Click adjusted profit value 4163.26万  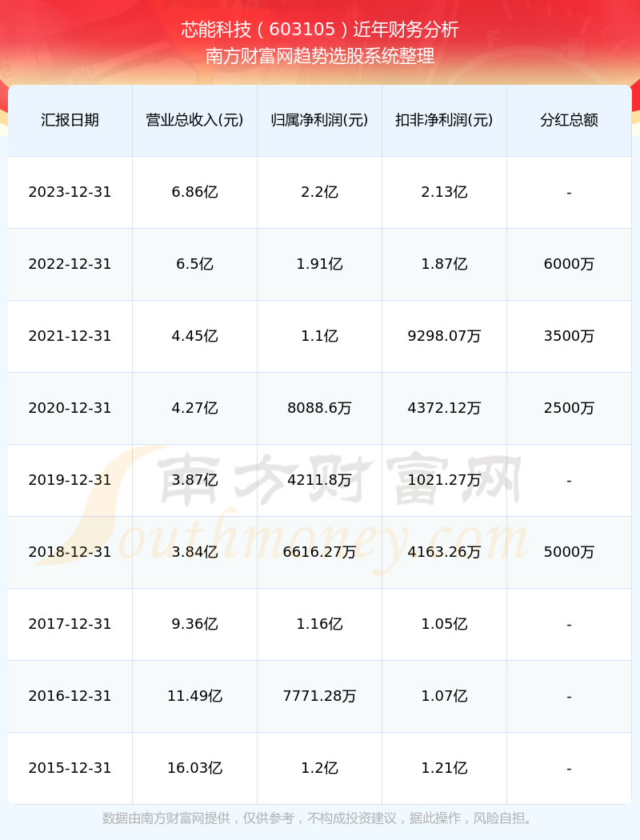point(444,552)
